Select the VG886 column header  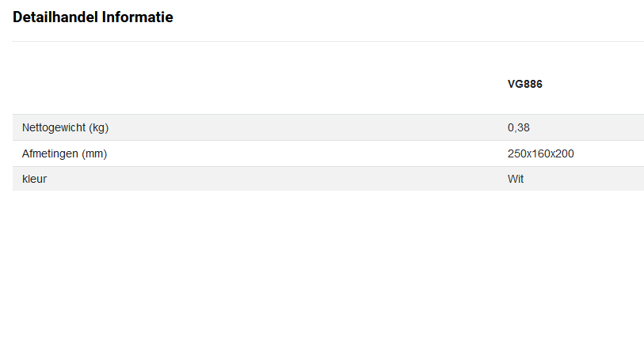click(x=524, y=84)
